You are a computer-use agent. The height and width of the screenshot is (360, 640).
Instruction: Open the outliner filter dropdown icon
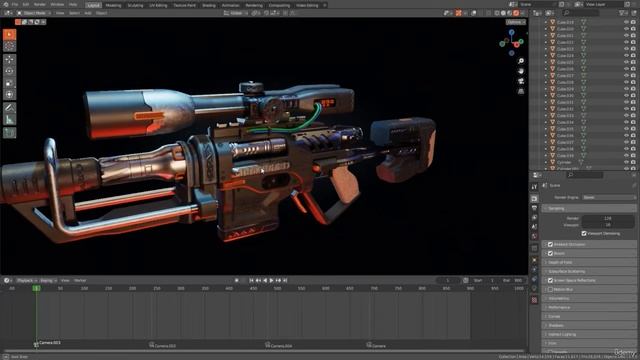[623, 13]
